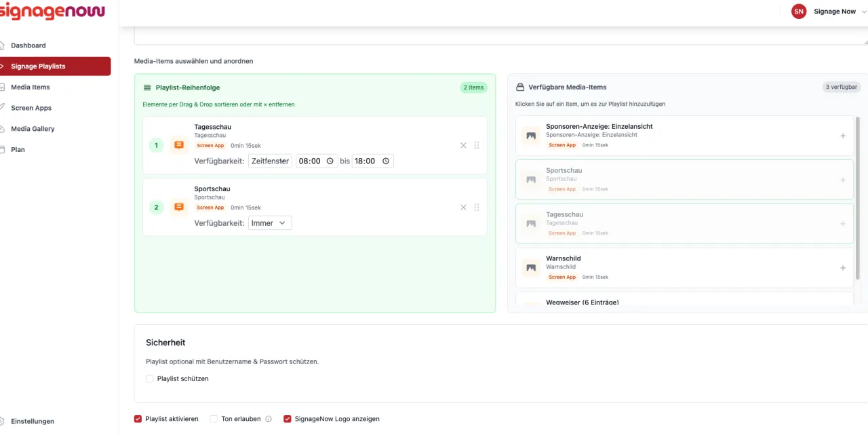Image resolution: width=868 pixels, height=434 pixels.
Task: Add Warnschild via plus icon
Action: 843,268
